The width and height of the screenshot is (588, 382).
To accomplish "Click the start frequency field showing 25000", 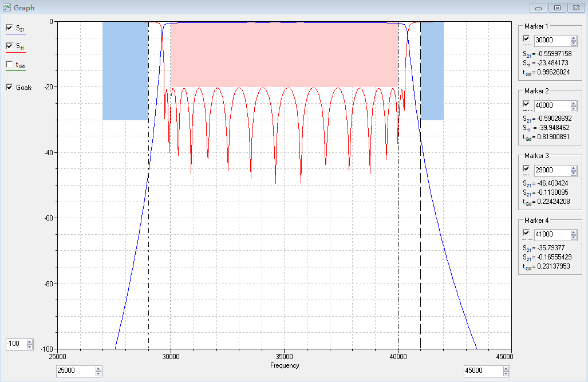I will pyautogui.click(x=75, y=371).
